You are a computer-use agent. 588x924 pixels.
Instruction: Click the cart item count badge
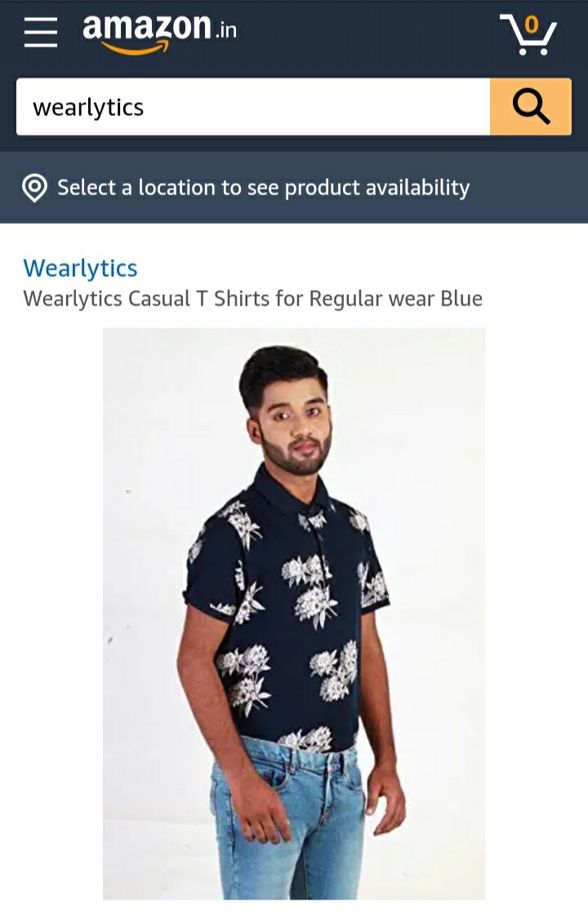(x=532, y=25)
